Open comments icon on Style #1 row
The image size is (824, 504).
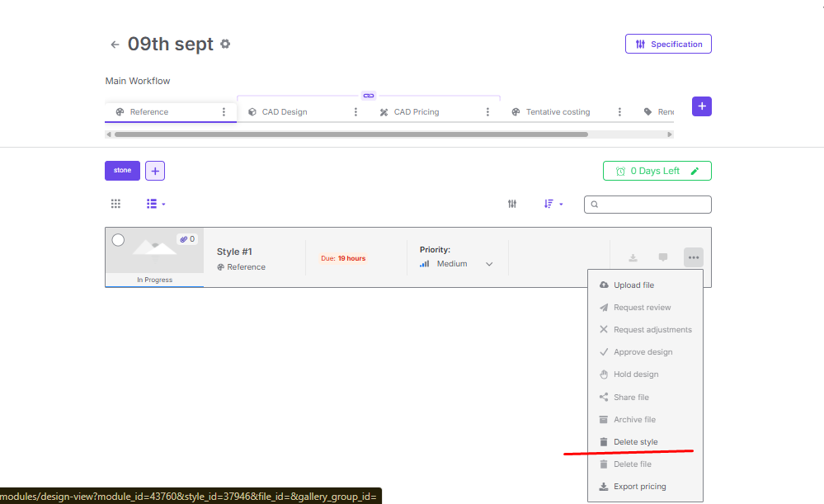[662, 257]
